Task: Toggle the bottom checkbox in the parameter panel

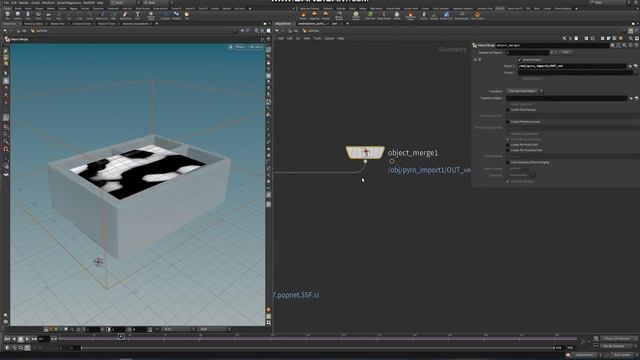Action: tap(508, 181)
